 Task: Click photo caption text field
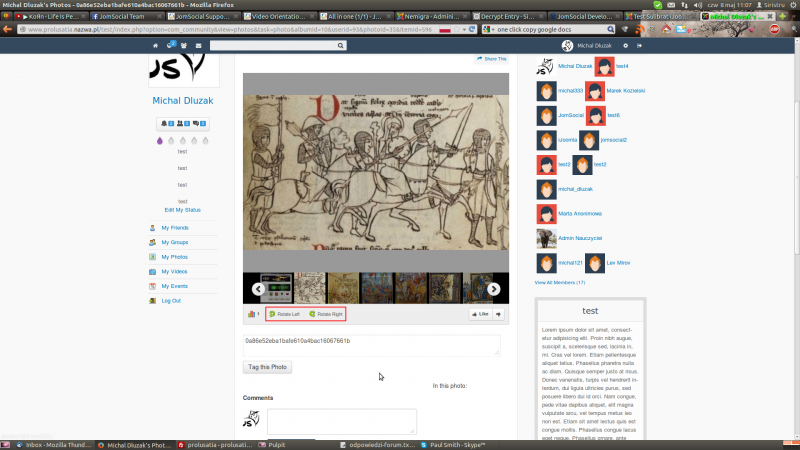pyautogui.click(x=371, y=345)
